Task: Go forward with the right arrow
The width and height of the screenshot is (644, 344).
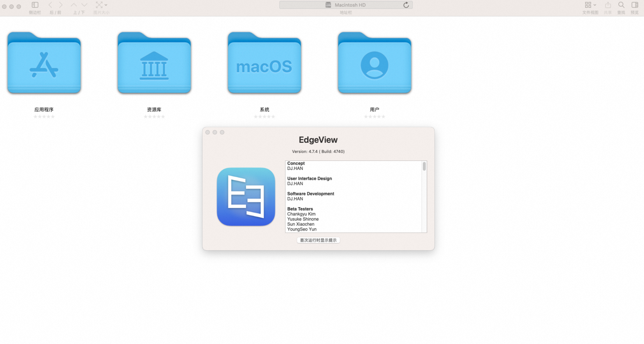Action: [x=61, y=5]
